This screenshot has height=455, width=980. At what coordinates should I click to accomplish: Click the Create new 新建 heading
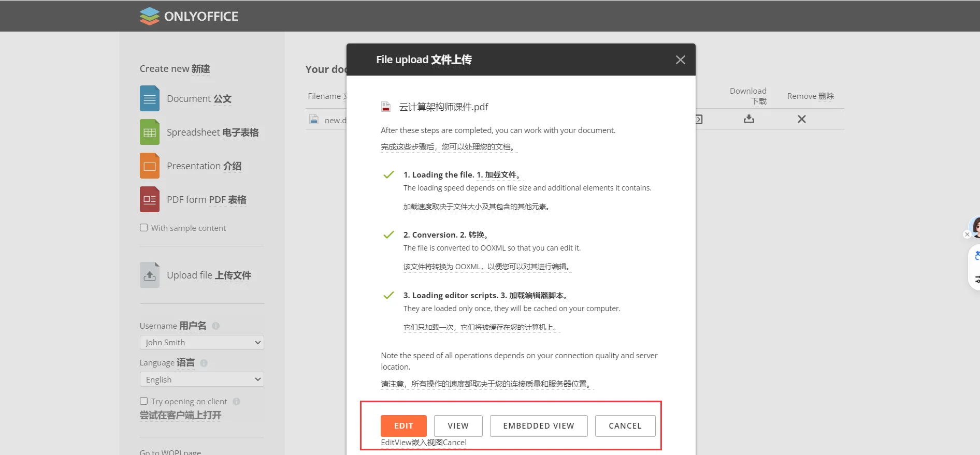(x=175, y=69)
